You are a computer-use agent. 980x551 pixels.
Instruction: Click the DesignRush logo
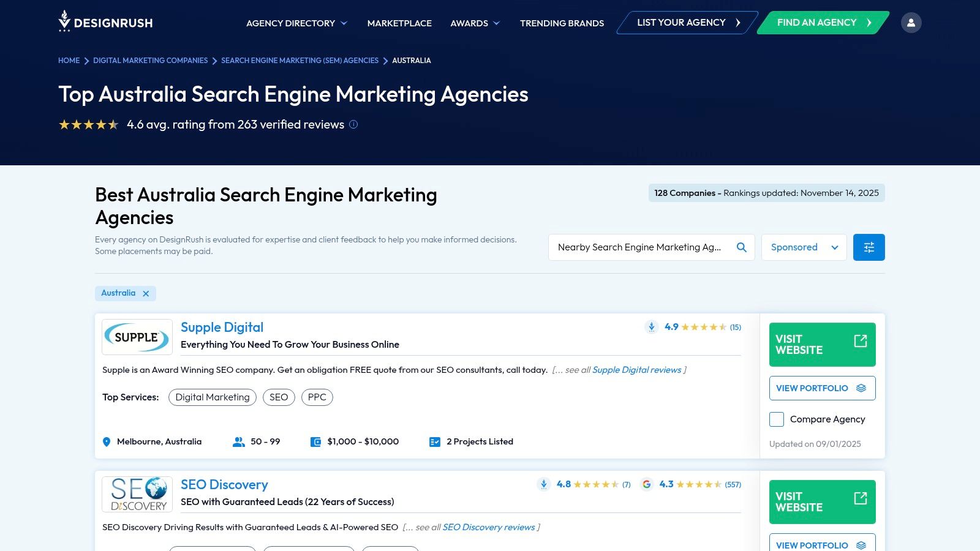coord(105,22)
